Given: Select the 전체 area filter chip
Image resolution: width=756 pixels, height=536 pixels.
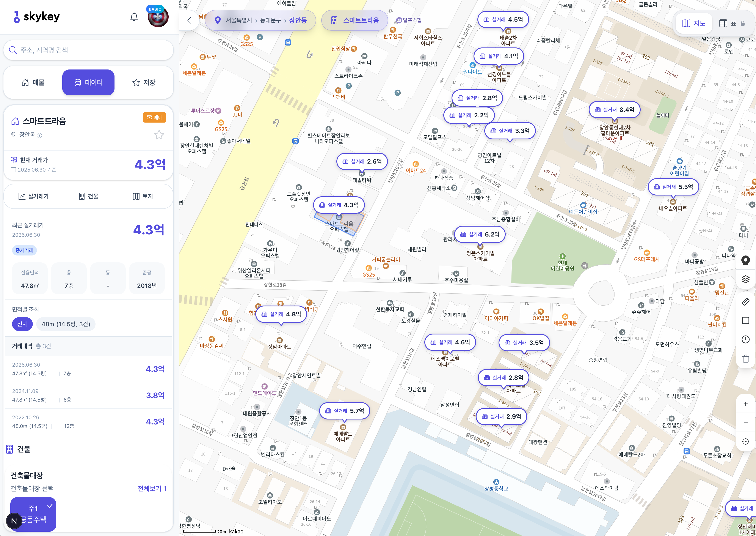Looking at the screenshot, I should click(x=22, y=324).
